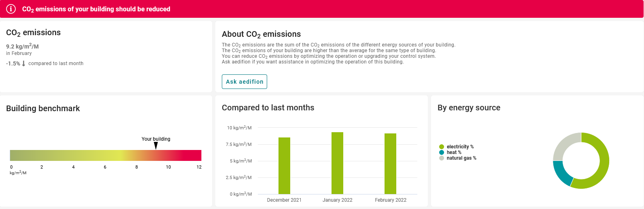Click the '2.5 kg/m²/M' y-axis label

pyautogui.click(x=239, y=177)
